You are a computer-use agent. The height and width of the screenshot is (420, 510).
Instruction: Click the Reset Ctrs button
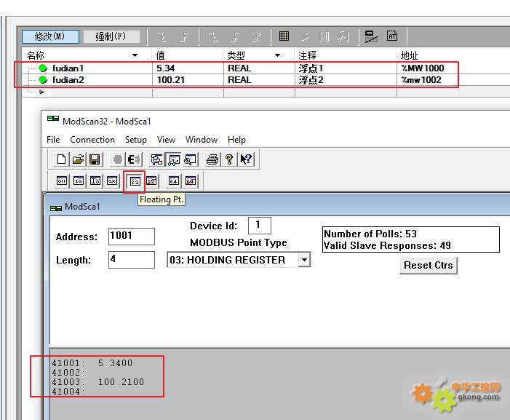point(429,266)
